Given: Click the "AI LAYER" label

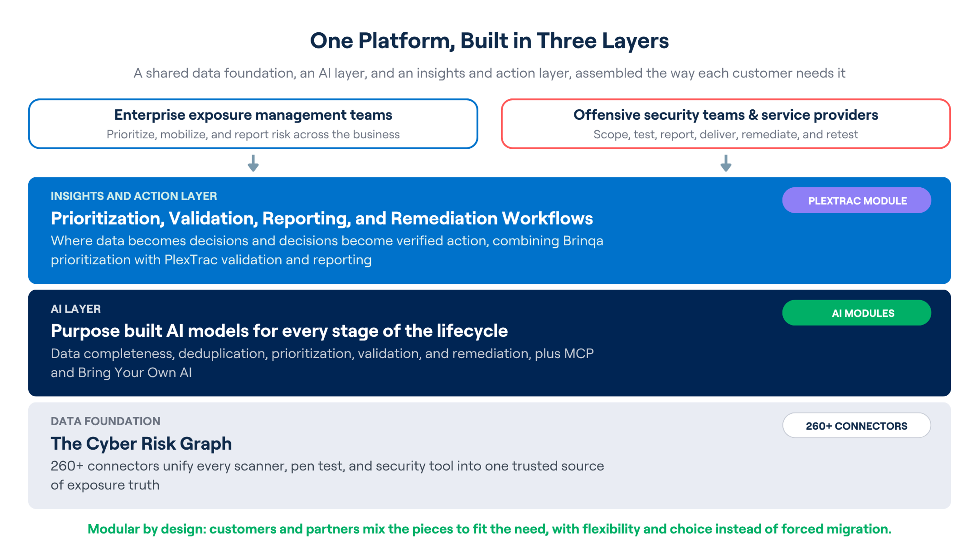Looking at the screenshot, I should 76,309.
